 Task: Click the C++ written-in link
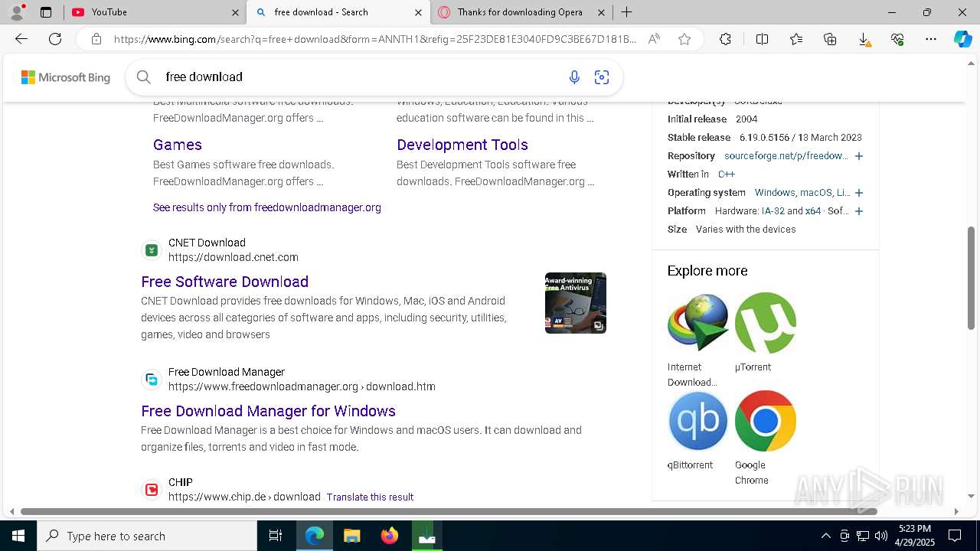click(x=727, y=174)
